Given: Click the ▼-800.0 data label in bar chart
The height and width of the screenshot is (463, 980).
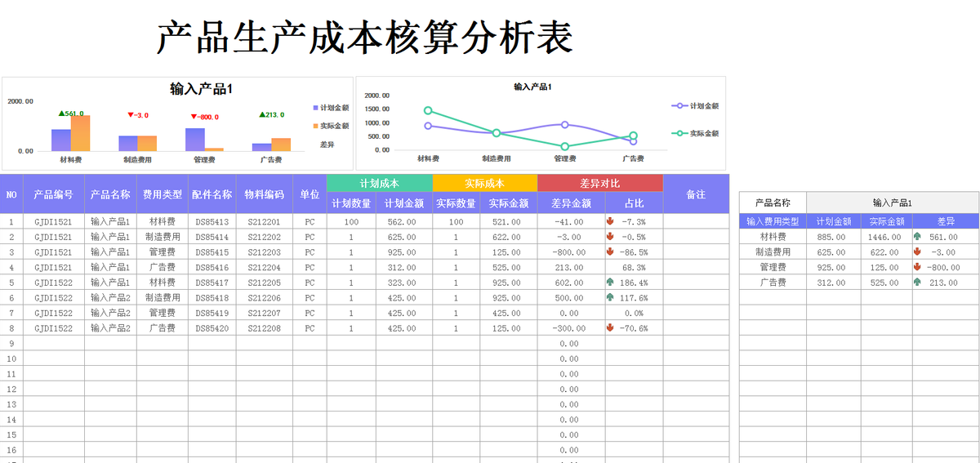Looking at the screenshot, I should tap(205, 117).
